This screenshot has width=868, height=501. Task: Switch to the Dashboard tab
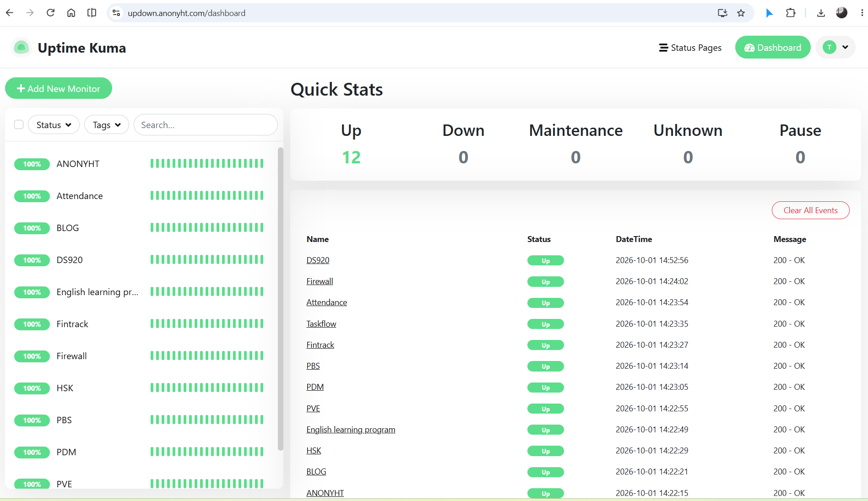(x=773, y=47)
